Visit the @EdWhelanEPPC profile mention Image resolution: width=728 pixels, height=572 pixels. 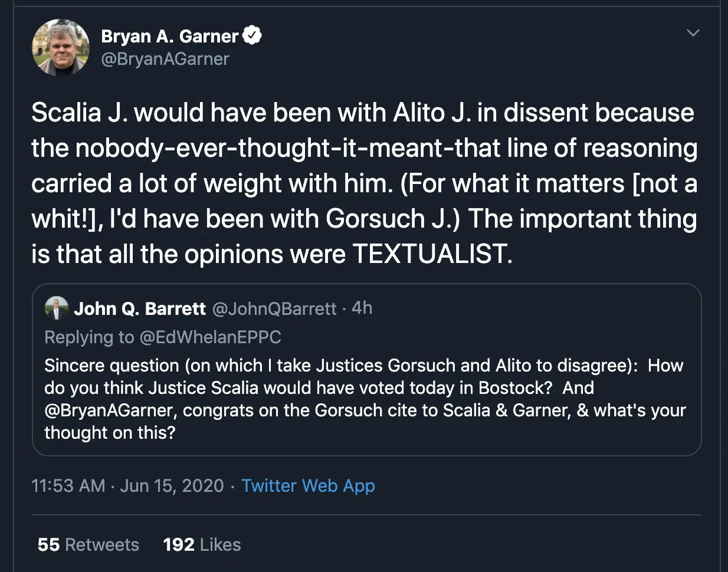tap(210, 337)
